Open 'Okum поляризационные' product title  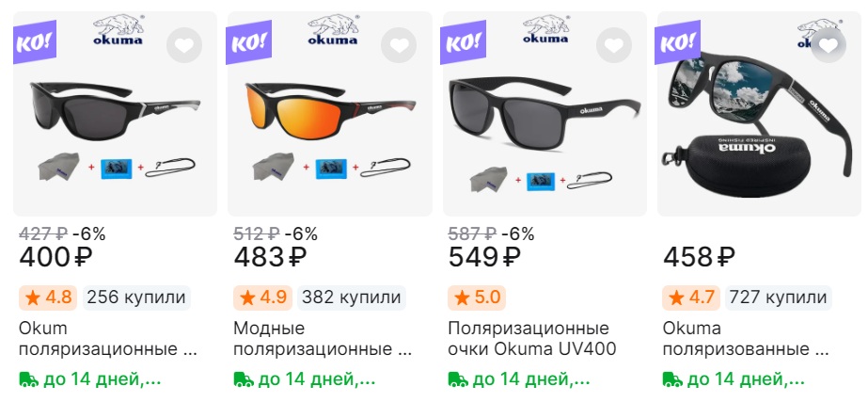[108, 339]
